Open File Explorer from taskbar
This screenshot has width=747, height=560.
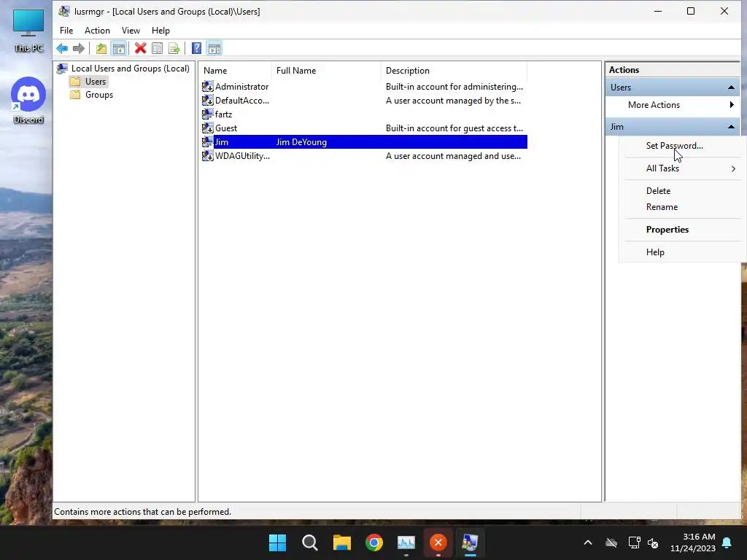click(341, 542)
